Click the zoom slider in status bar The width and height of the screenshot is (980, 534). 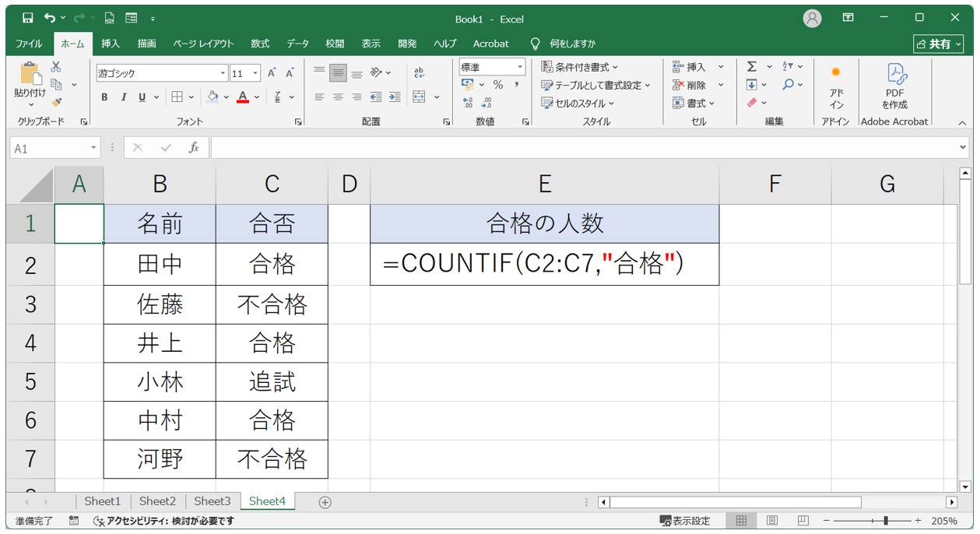coord(886,521)
